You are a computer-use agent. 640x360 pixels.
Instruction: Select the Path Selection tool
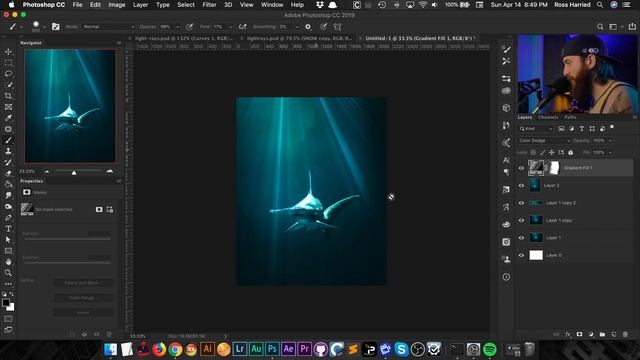(8, 240)
